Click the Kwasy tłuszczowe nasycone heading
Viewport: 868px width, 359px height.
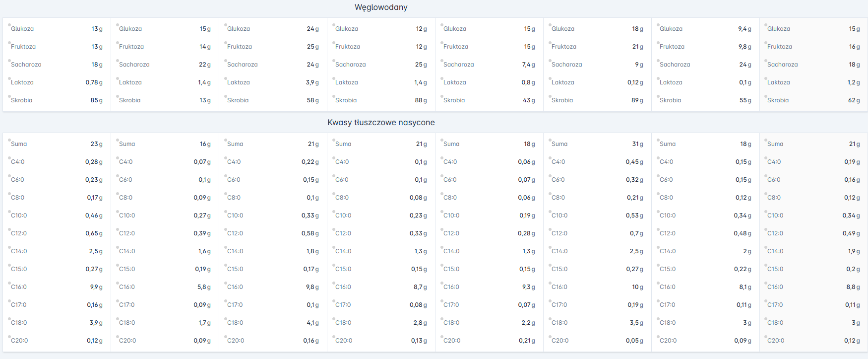pos(381,123)
